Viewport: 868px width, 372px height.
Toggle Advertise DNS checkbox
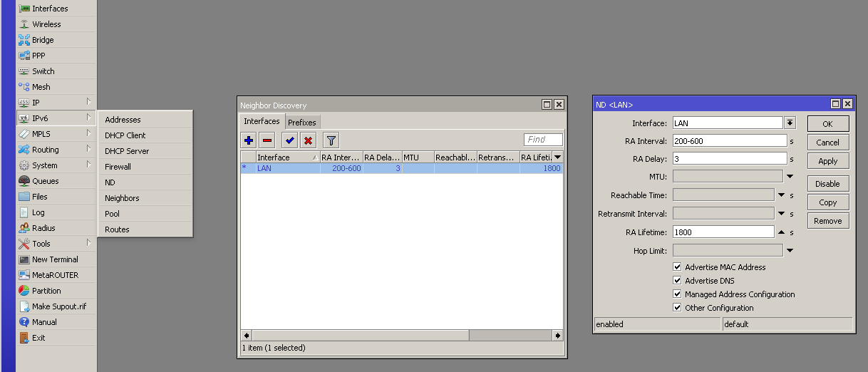click(677, 281)
